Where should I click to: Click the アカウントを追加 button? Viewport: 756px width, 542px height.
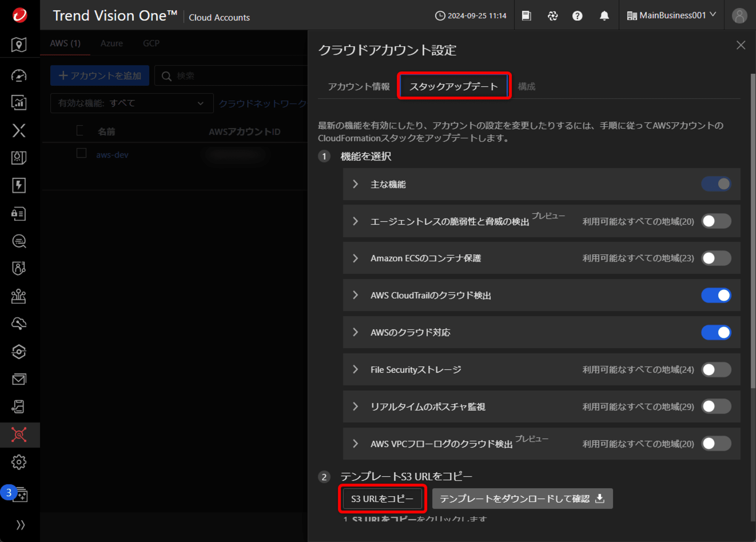tap(100, 76)
